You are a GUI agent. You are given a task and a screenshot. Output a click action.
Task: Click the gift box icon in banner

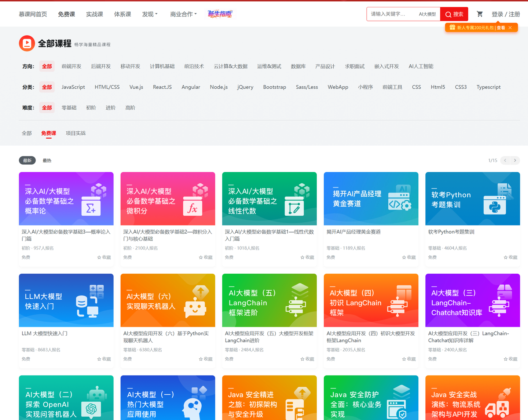[452, 28]
